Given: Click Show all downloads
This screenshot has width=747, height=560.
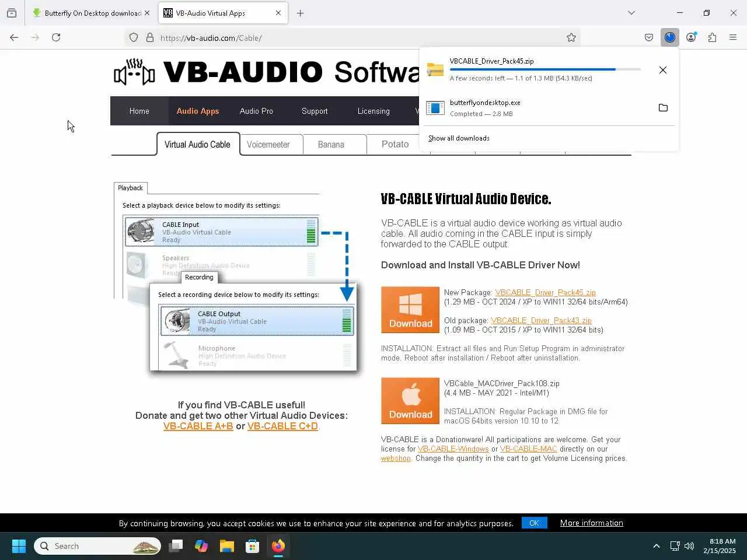Looking at the screenshot, I should pos(459,138).
